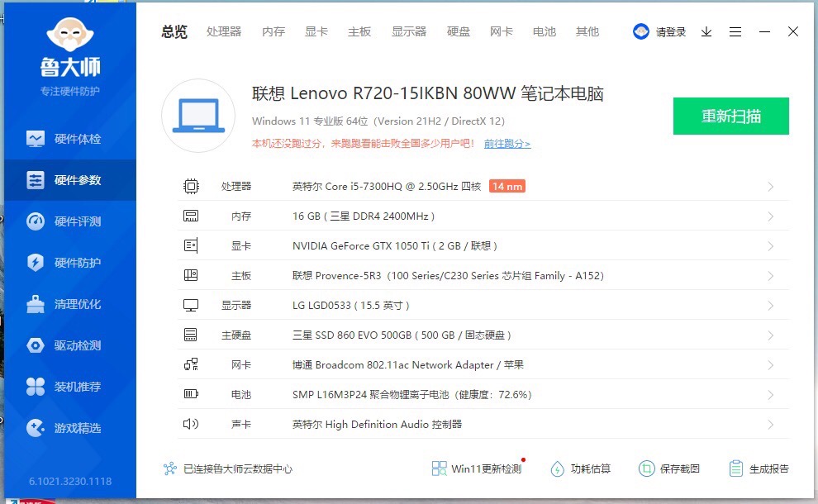The height and width of the screenshot is (504, 818).
Task: Select the Broadcom 802.11ac Network Adapter text
Action: click(408, 364)
